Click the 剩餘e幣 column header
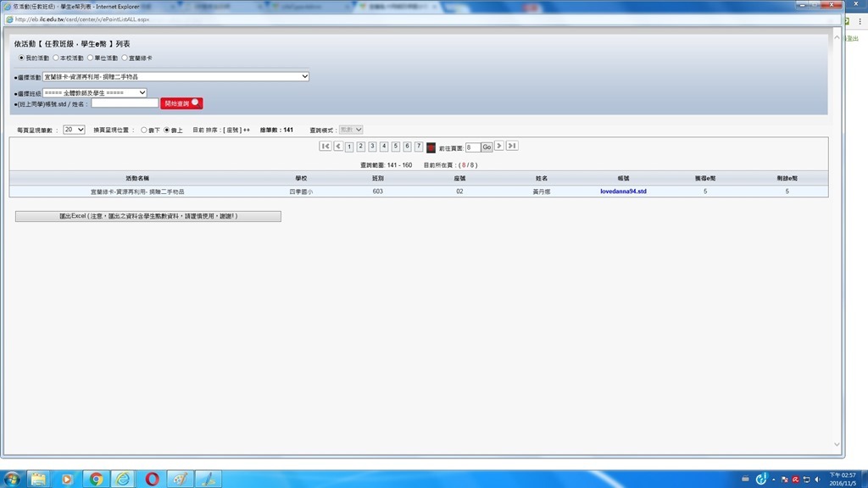 [x=787, y=178]
